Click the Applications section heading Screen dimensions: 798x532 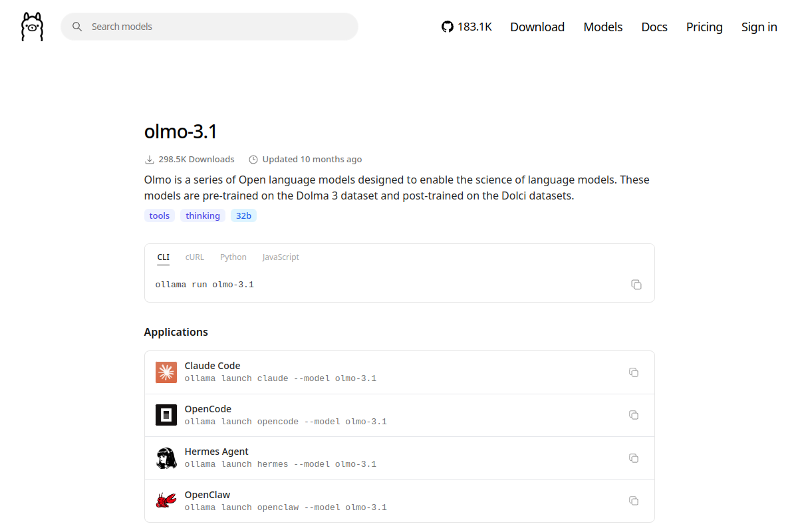(x=176, y=332)
